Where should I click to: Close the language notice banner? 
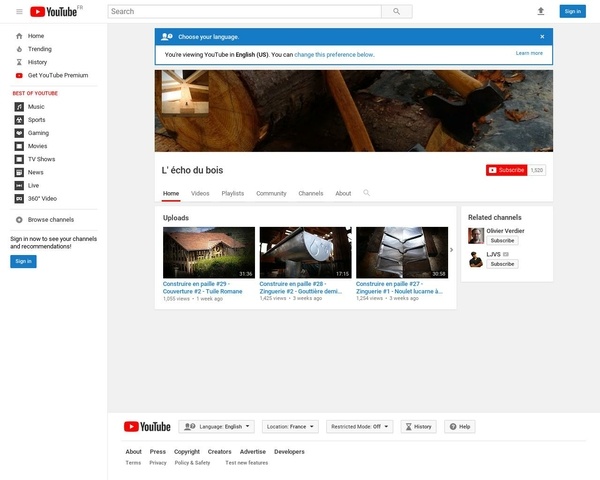click(x=542, y=36)
